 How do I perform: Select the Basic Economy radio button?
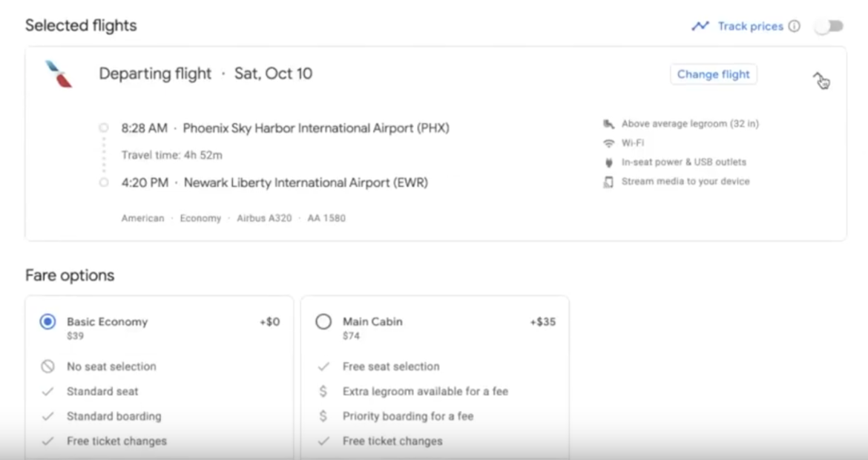click(x=47, y=321)
